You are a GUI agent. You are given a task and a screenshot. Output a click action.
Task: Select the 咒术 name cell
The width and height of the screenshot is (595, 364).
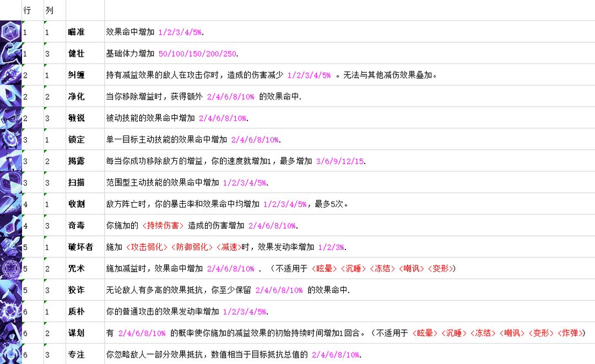85,268
